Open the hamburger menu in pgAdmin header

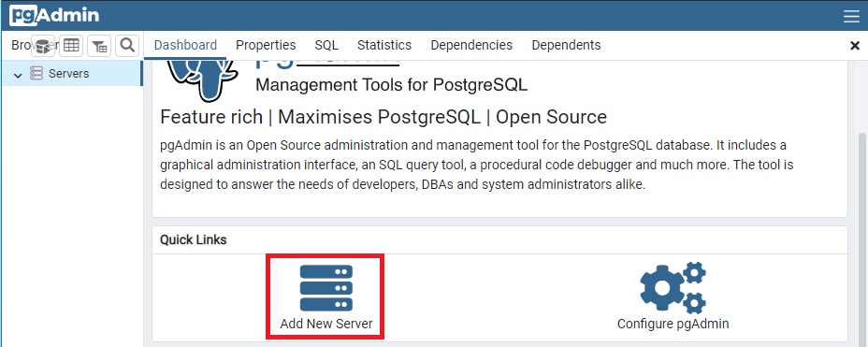coord(851,16)
